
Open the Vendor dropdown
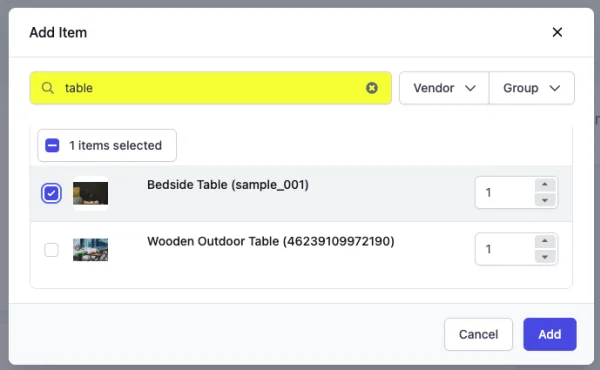[x=444, y=88]
